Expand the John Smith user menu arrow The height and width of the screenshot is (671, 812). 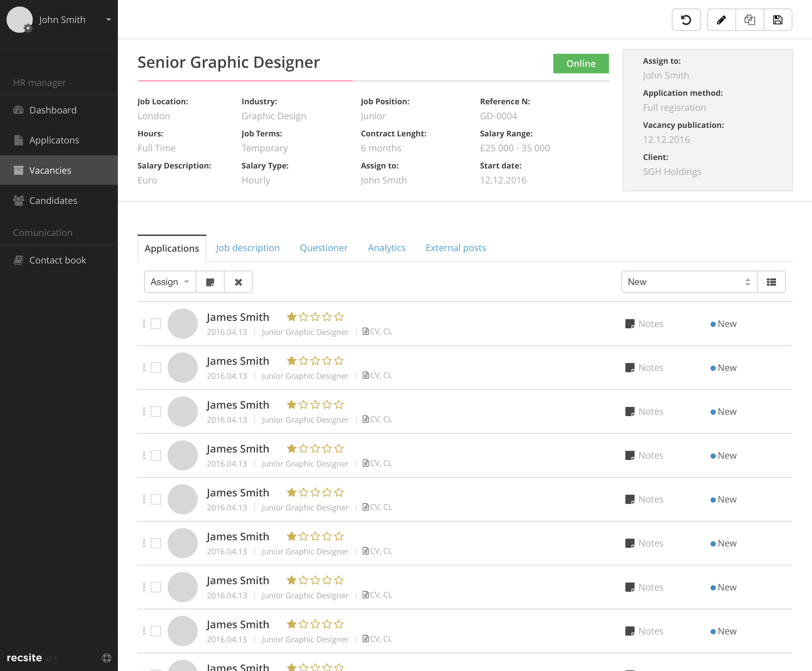109,20
